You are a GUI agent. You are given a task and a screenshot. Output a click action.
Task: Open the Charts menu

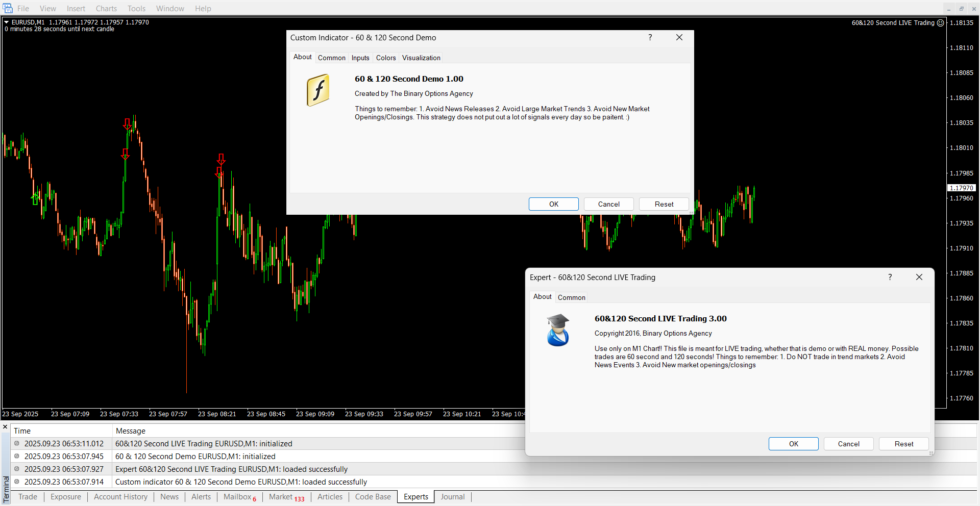[x=106, y=9]
